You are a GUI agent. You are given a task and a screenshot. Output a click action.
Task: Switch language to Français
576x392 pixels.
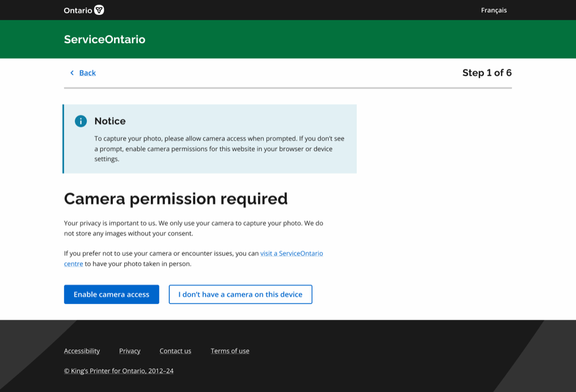coord(494,10)
